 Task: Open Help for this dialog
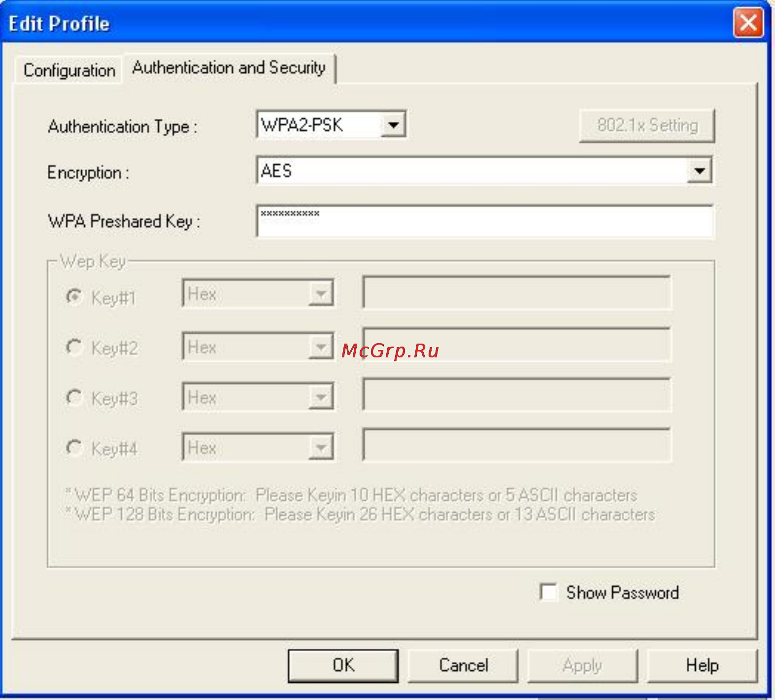pyautogui.click(x=702, y=665)
